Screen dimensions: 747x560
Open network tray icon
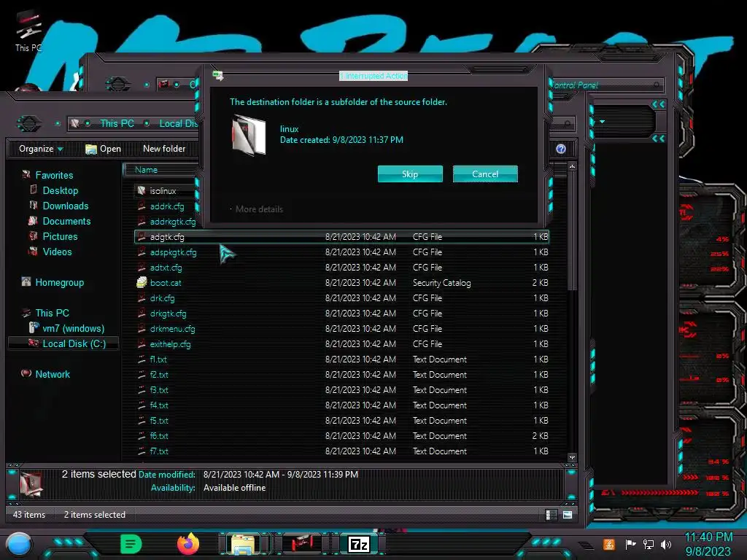(648, 544)
